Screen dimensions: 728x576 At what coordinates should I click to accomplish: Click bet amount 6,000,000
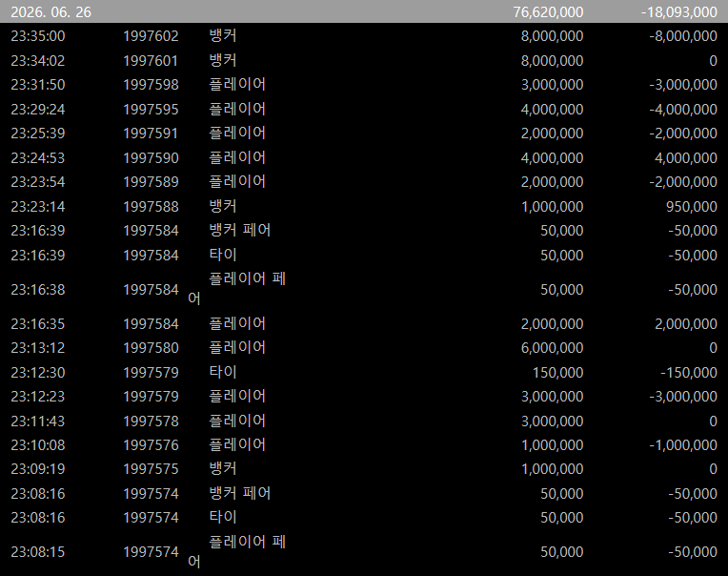coord(552,348)
